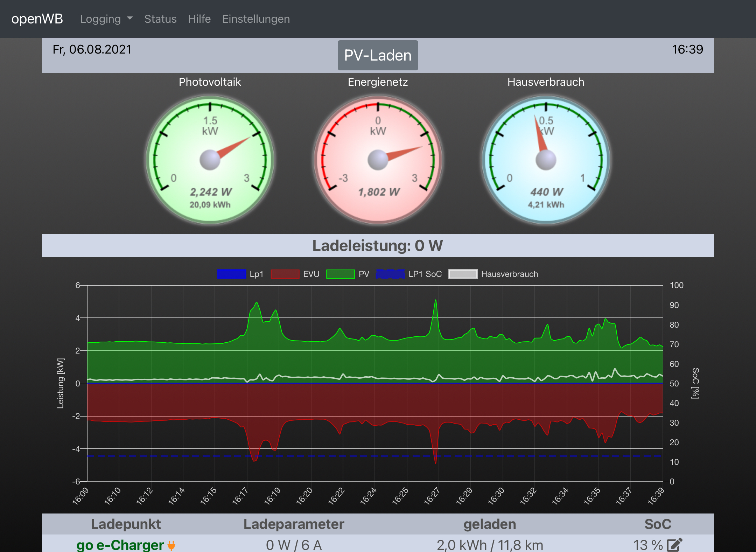The height and width of the screenshot is (552, 756).
Task: Toggle the EVU series legend swatch
Action: click(285, 274)
